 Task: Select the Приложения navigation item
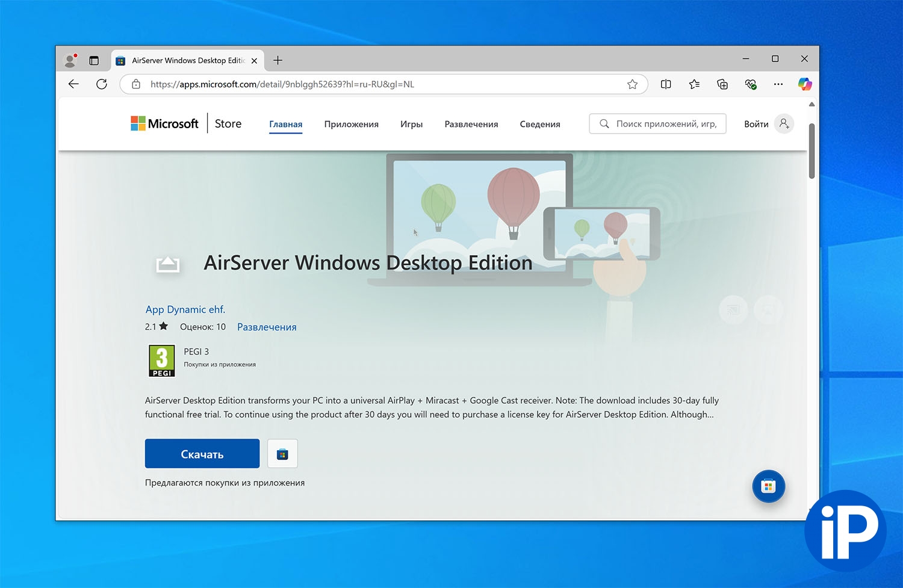pos(351,124)
